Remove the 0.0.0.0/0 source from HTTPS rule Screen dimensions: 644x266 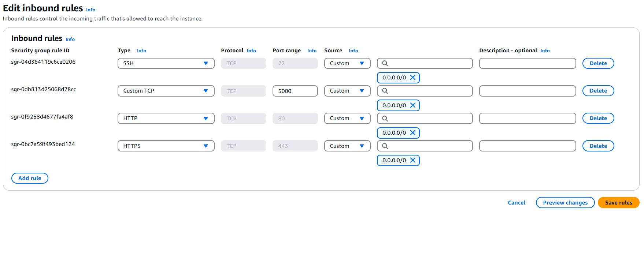point(412,160)
